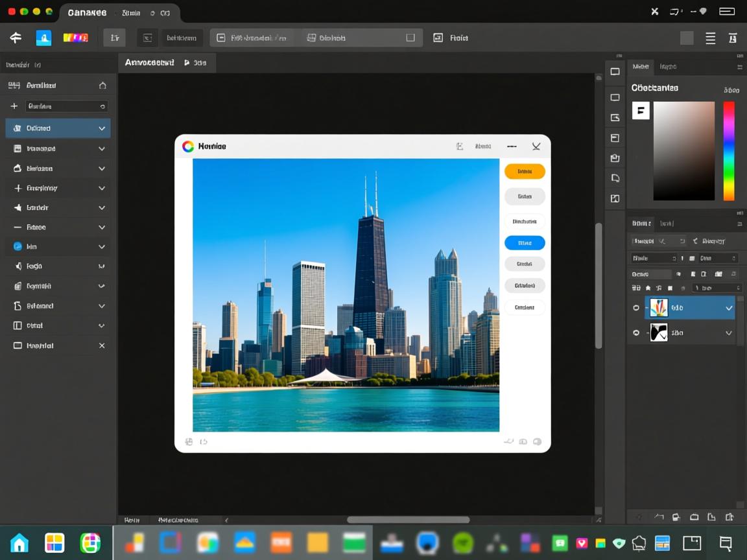
Task: Click the multicolor ring logo in dialog title
Action: 188,146
